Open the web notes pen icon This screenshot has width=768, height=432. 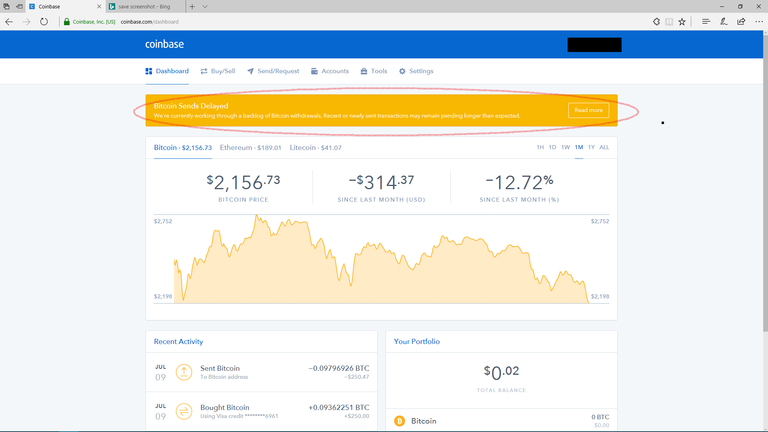click(723, 22)
